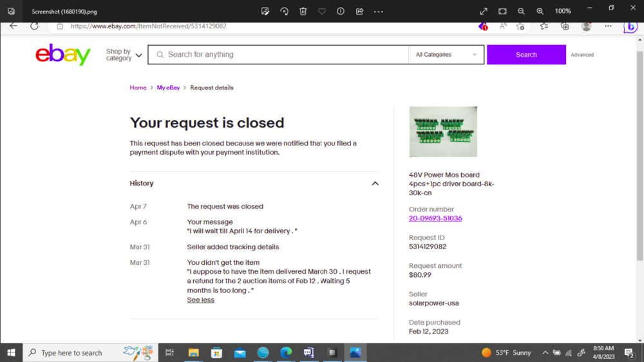The image size is (644, 362).
Task: Click the lock icon in the address bar
Action: pyautogui.click(x=60, y=26)
